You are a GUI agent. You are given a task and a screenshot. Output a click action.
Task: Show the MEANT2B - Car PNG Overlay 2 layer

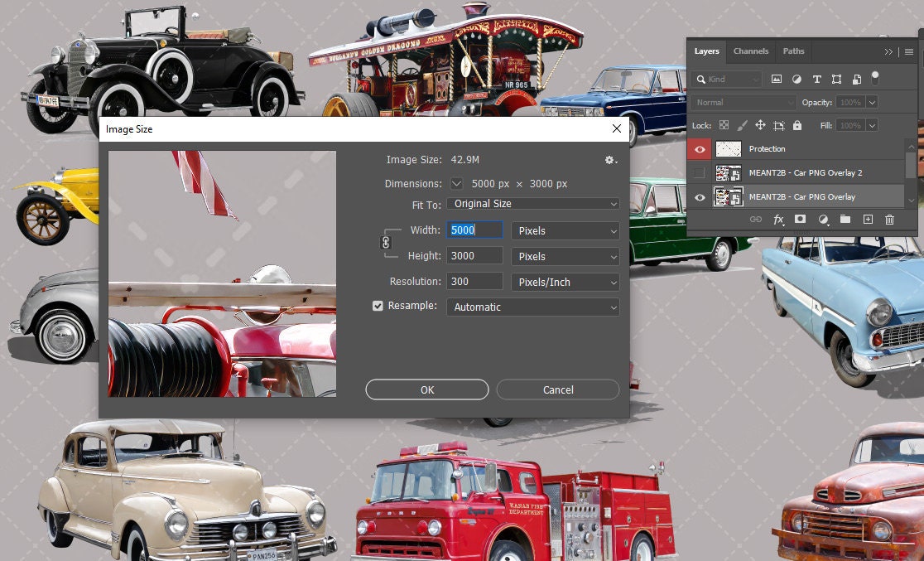(700, 173)
